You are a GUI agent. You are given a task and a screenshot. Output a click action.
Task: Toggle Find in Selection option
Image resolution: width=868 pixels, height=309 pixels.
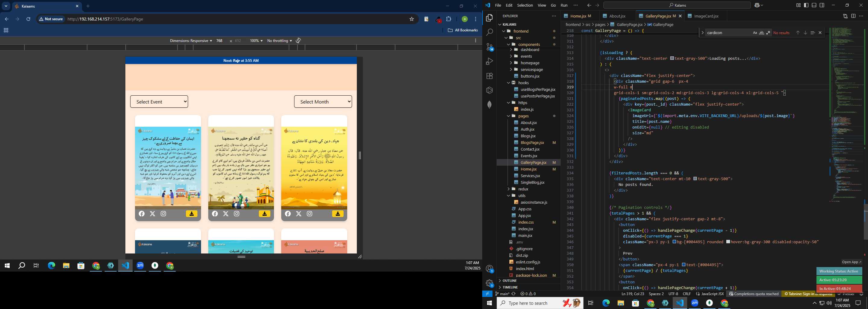tap(813, 33)
